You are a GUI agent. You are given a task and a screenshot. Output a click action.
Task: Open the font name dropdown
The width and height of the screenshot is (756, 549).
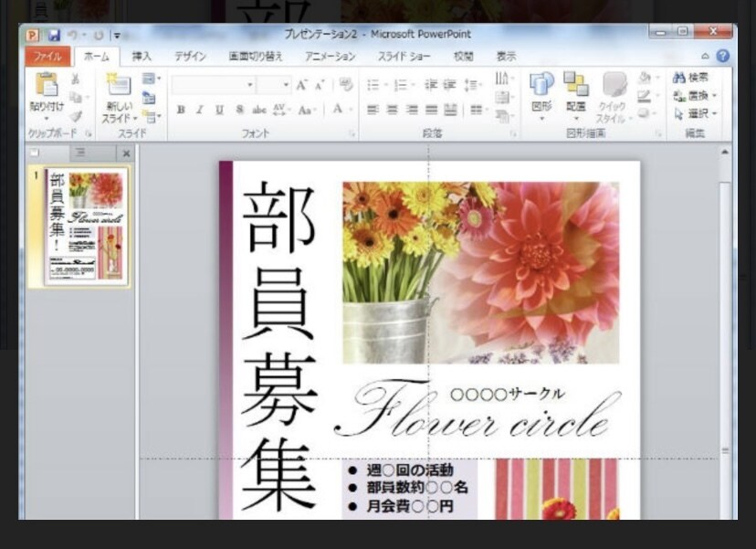pyautogui.click(x=250, y=85)
